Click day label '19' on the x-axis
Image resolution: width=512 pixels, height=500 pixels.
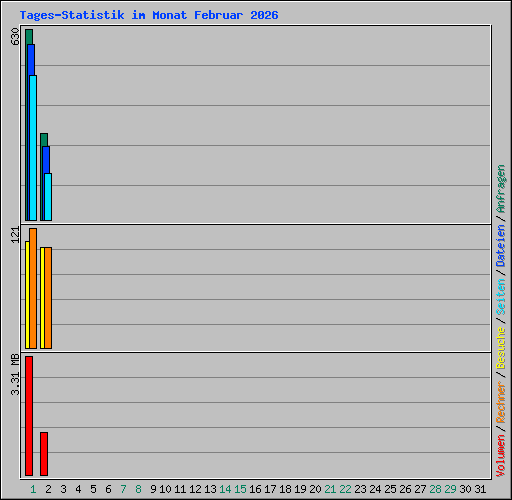point(300,489)
